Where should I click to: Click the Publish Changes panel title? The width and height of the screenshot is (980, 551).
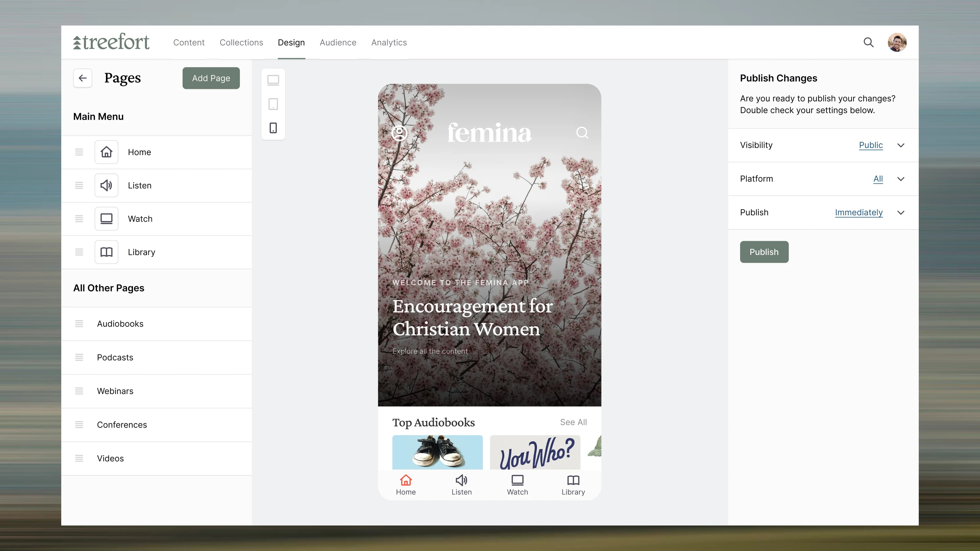coord(778,78)
